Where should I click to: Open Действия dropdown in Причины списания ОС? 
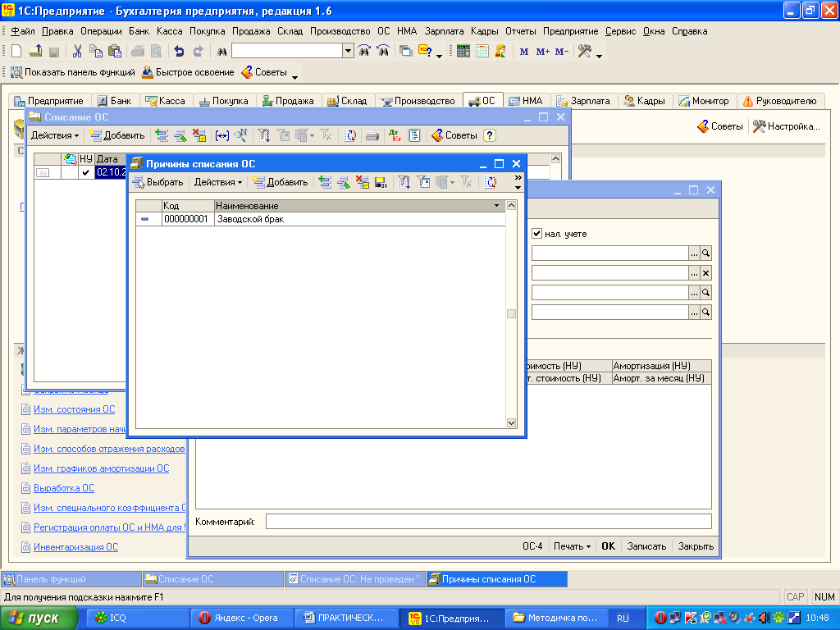click(217, 182)
